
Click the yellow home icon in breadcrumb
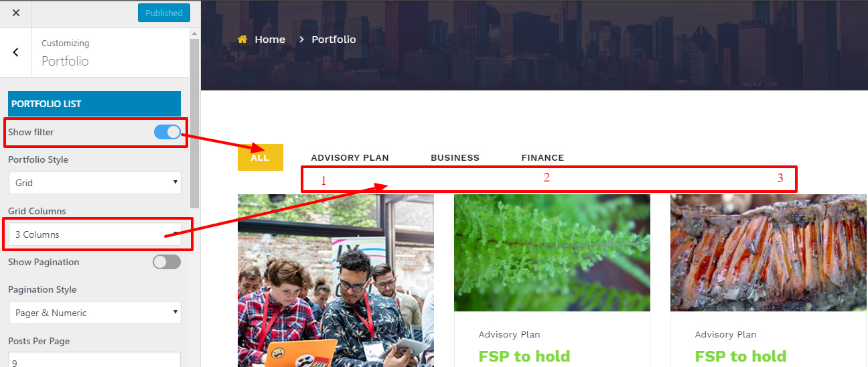(x=242, y=40)
